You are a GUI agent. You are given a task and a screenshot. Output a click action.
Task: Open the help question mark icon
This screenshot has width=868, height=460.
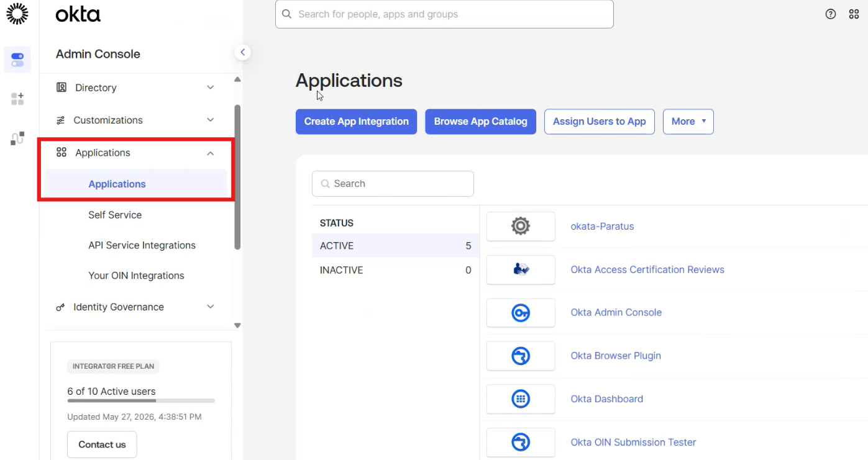point(831,14)
